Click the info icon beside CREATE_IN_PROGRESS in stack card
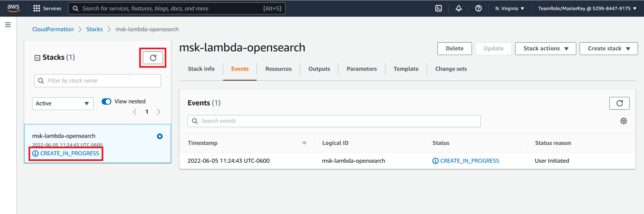The height and width of the screenshot is (214, 644). click(x=35, y=154)
